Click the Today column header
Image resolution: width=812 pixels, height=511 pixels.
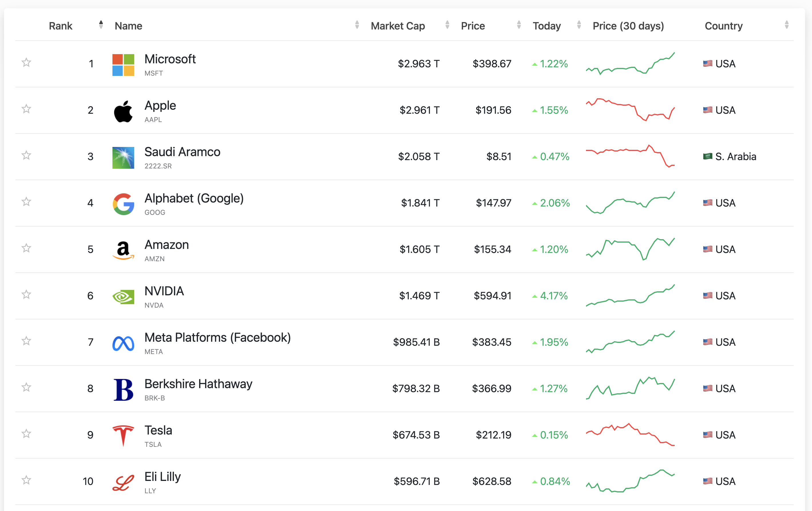pos(546,26)
